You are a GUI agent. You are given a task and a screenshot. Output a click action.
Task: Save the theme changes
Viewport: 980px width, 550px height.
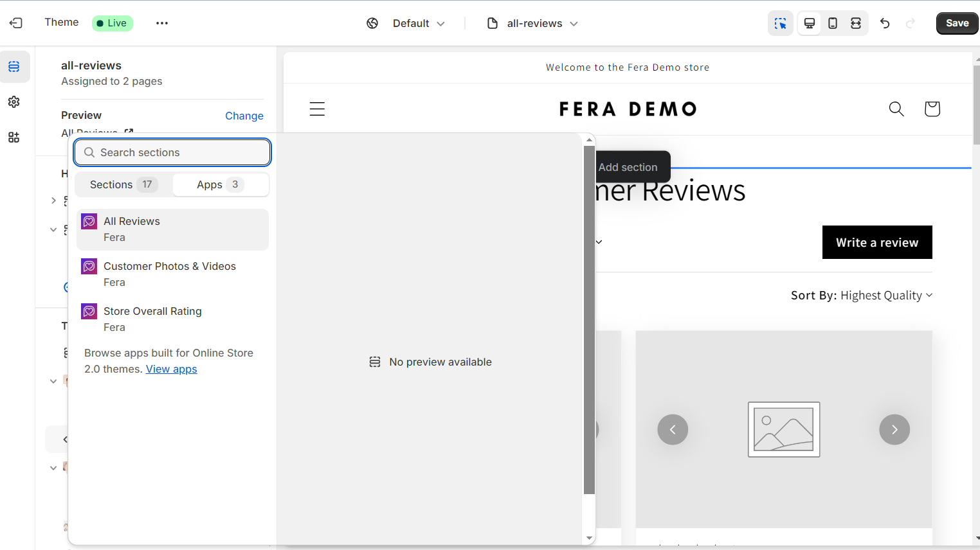(957, 23)
